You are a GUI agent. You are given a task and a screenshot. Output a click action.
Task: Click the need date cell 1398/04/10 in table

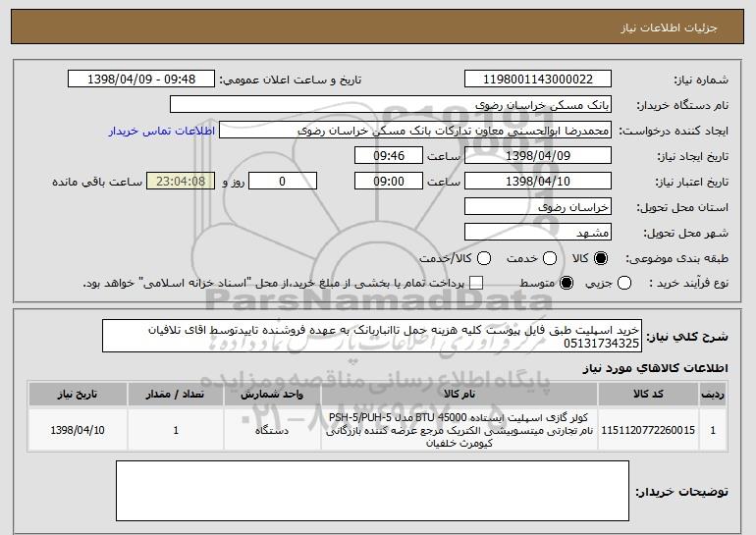point(78,430)
